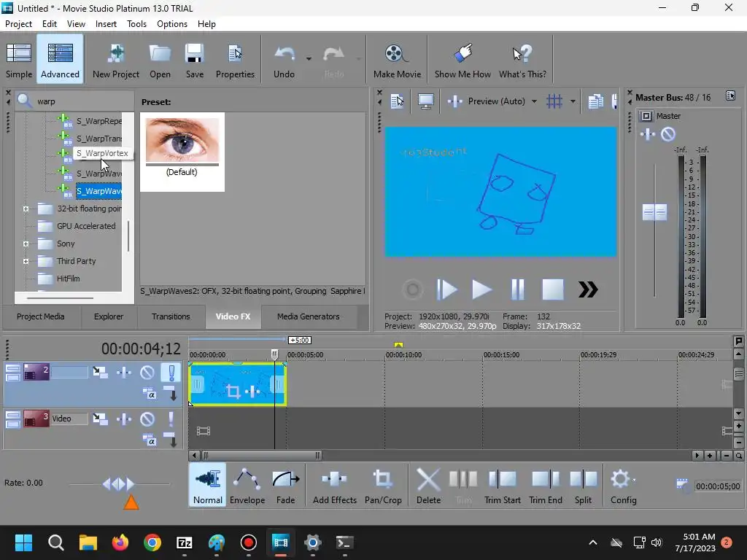
Task: Toggle solo on track 2
Action: 171,372
